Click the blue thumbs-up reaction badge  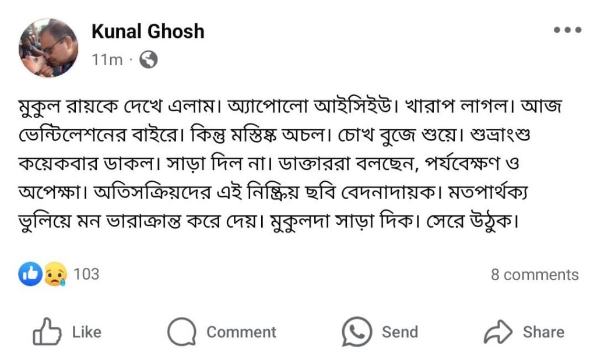(x=30, y=274)
